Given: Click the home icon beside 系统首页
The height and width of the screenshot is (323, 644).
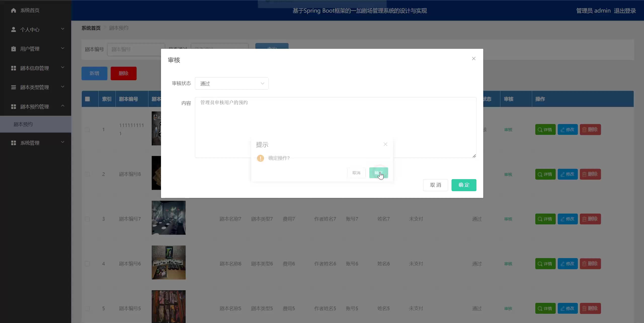Looking at the screenshot, I should 14,10.
